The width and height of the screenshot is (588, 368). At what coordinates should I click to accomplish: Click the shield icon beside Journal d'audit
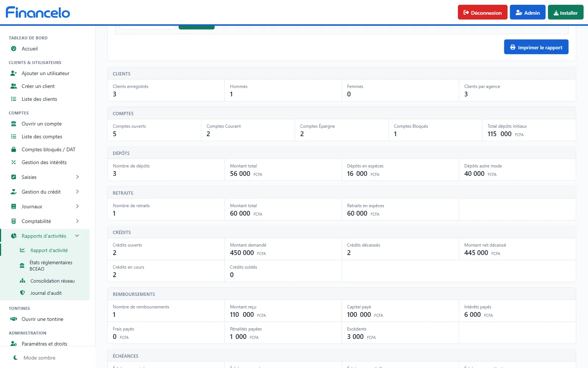22,293
